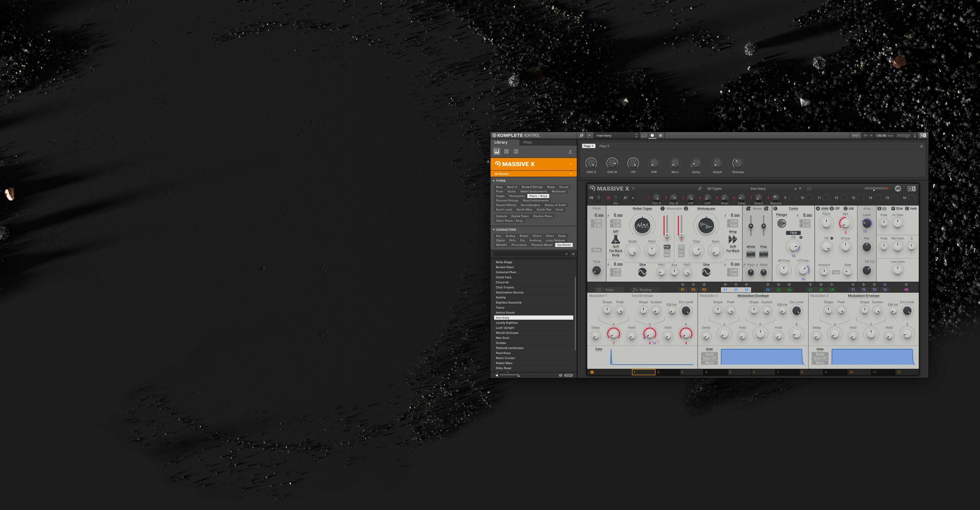Open the All Types filter in Massive X

[714, 189]
